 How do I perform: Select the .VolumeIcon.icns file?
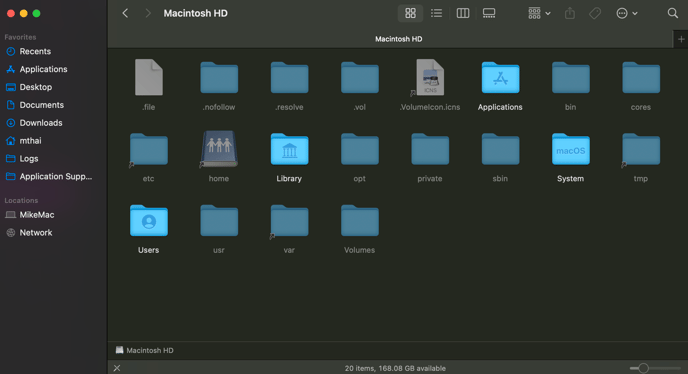point(430,78)
